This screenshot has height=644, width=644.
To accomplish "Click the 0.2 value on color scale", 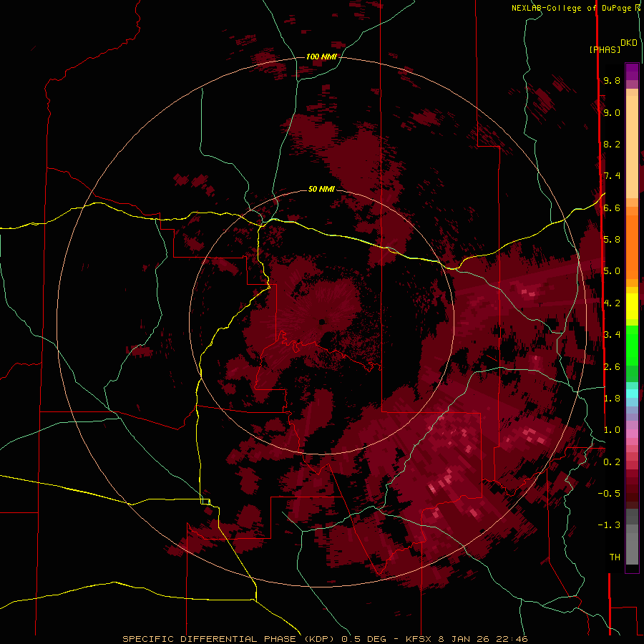I will tap(612, 462).
